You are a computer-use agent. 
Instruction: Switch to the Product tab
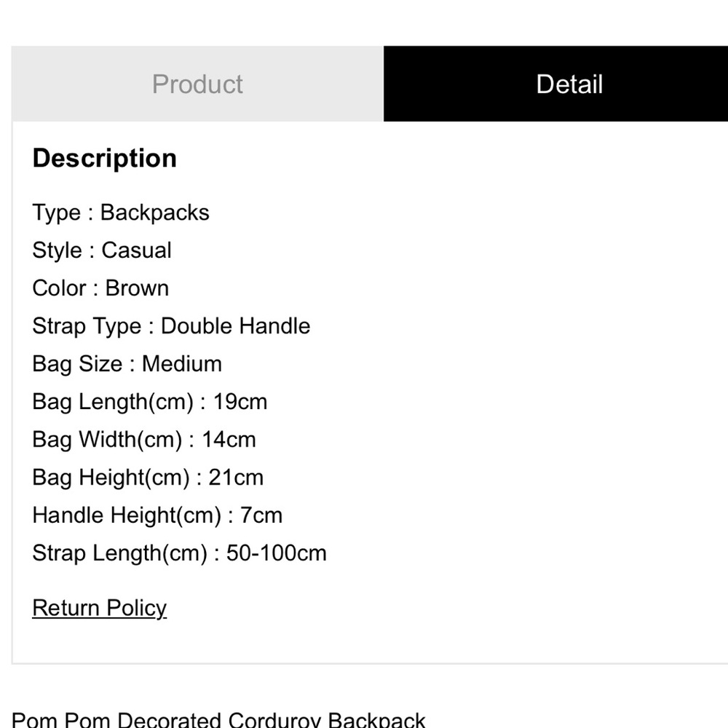[x=197, y=84]
